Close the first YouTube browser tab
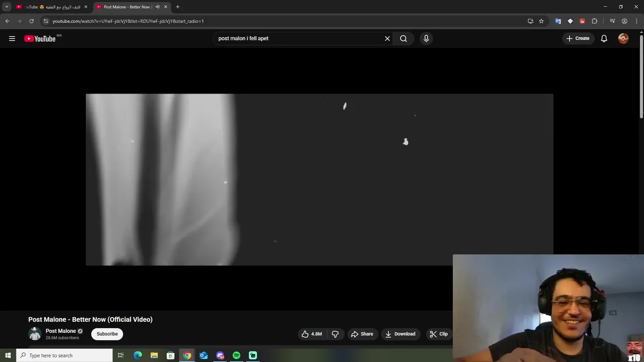The height and width of the screenshot is (362, 644). (x=86, y=7)
